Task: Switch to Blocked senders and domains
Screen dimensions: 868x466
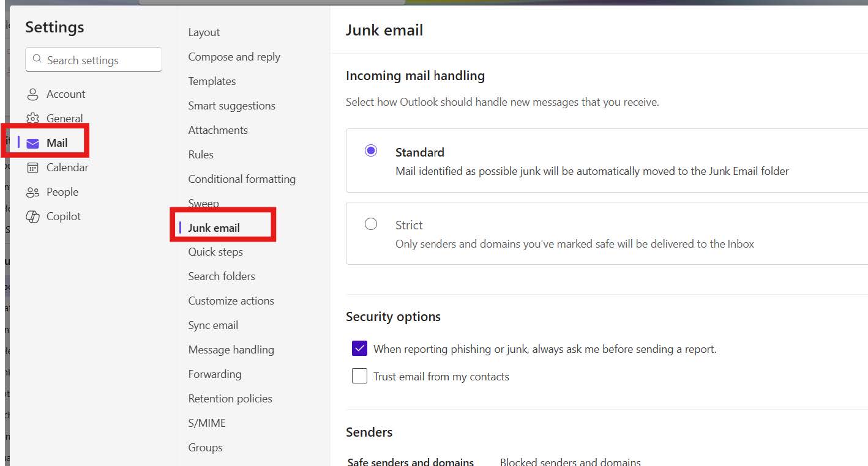Action: pyautogui.click(x=570, y=462)
